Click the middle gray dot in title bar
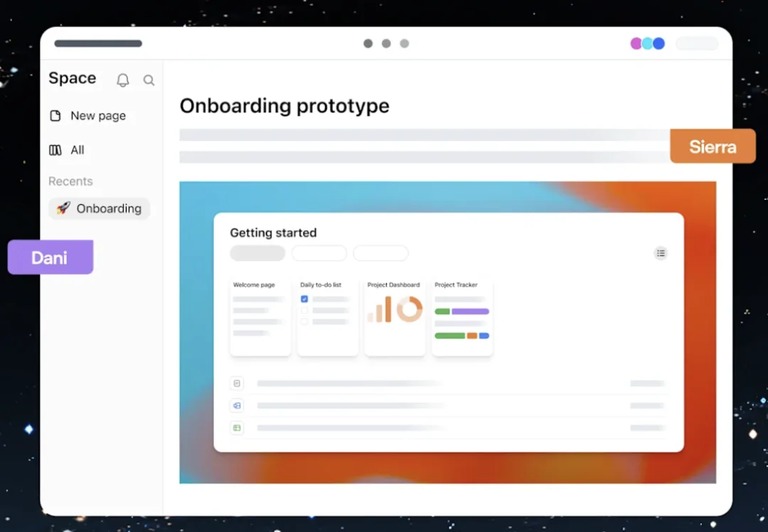This screenshot has width=768, height=532. coord(386,44)
